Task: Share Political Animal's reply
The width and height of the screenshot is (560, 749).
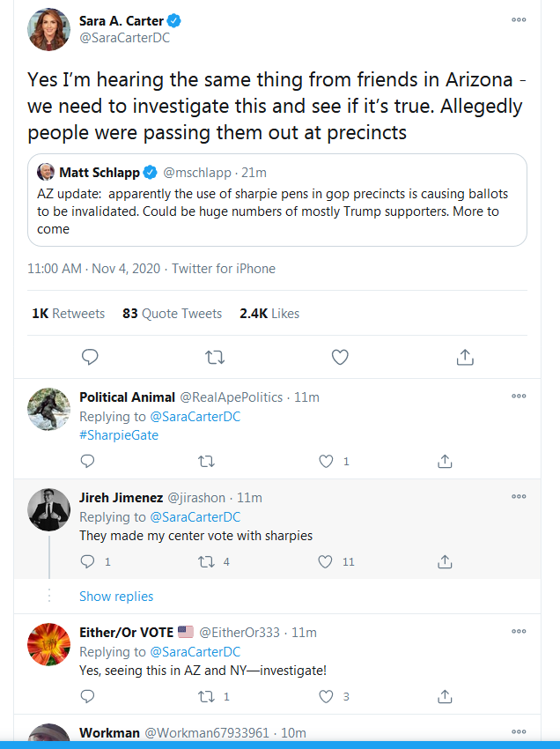Action: tap(445, 461)
